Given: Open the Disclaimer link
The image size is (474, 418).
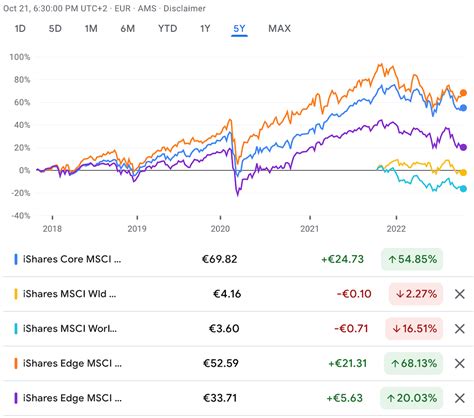Looking at the screenshot, I should [184, 8].
